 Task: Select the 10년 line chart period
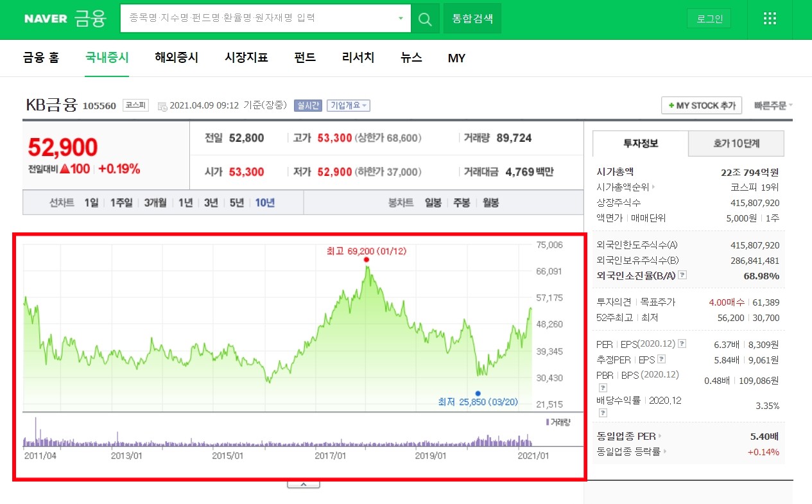pos(265,203)
